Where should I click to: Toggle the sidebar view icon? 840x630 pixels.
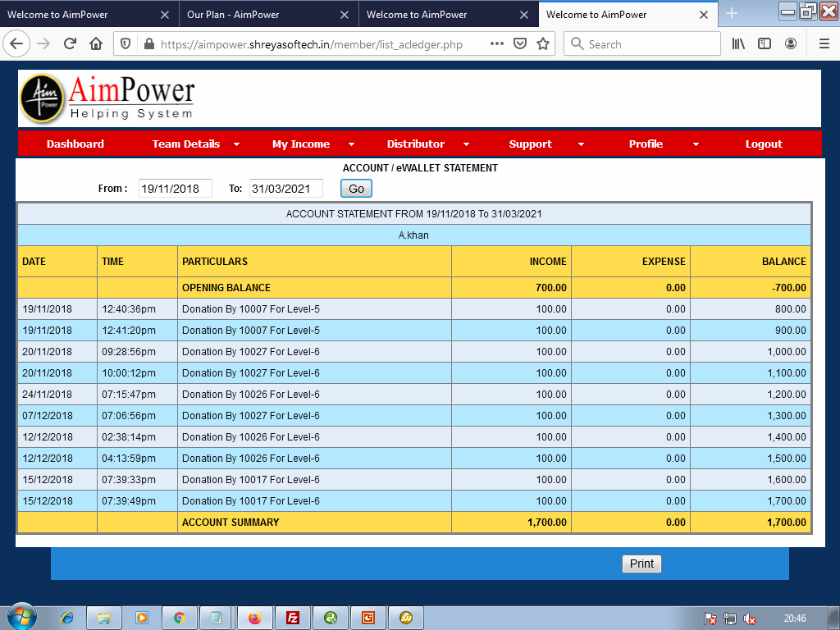coord(765,44)
